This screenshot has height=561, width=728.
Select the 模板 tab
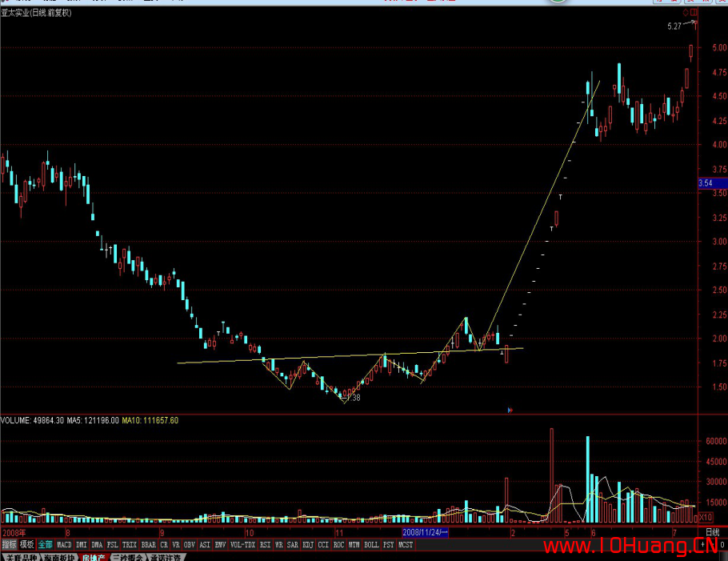pos(26,544)
